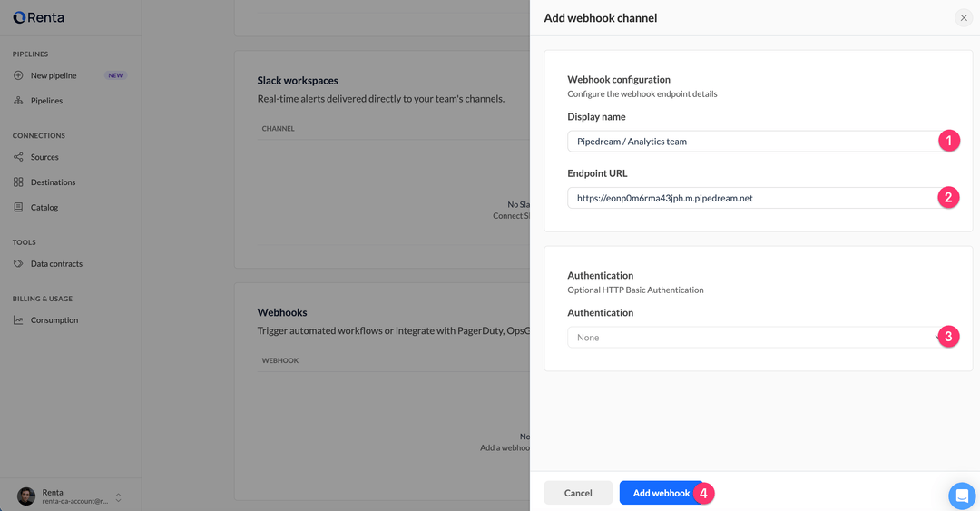980x511 pixels.
Task: Click the New pipeline plus icon
Action: pyautogui.click(x=18, y=75)
